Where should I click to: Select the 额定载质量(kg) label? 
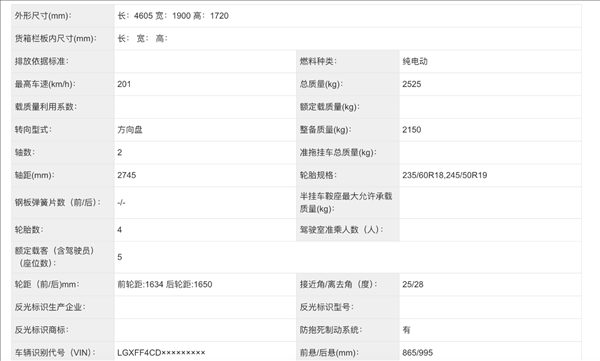pos(329,107)
